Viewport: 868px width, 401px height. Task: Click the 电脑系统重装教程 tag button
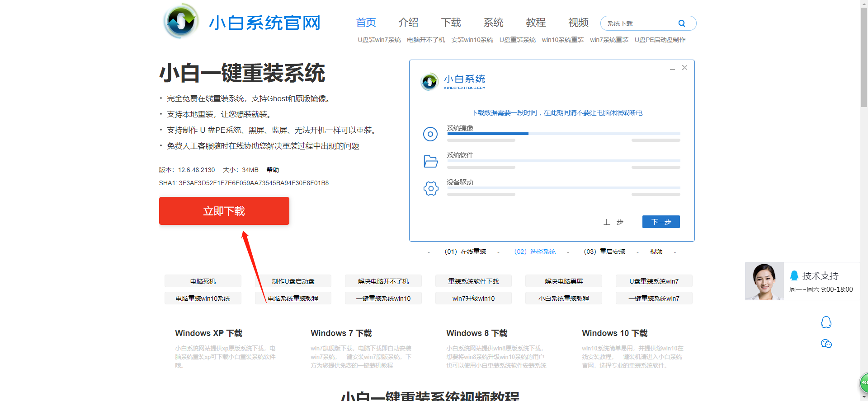293,298
